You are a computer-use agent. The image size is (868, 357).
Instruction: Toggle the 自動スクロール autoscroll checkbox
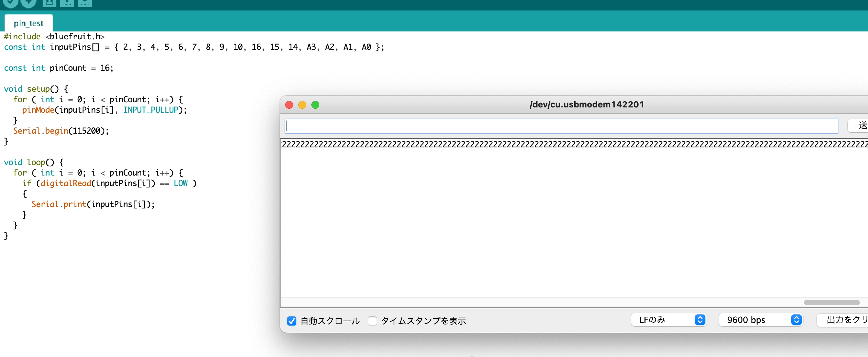click(x=291, y=321)
